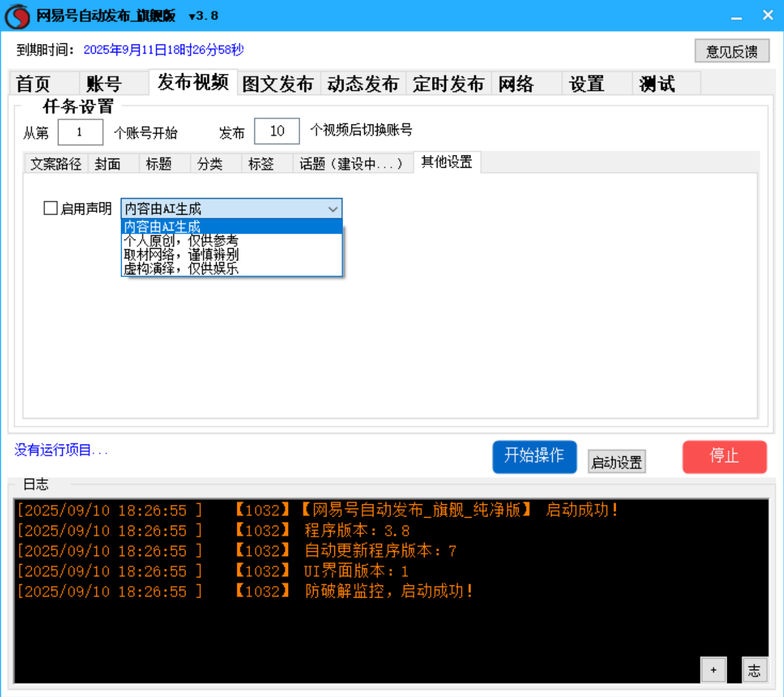Click the 意见反馈 feedback button
The width and height of the screenshot is (784, 697).
click(732, 51)
